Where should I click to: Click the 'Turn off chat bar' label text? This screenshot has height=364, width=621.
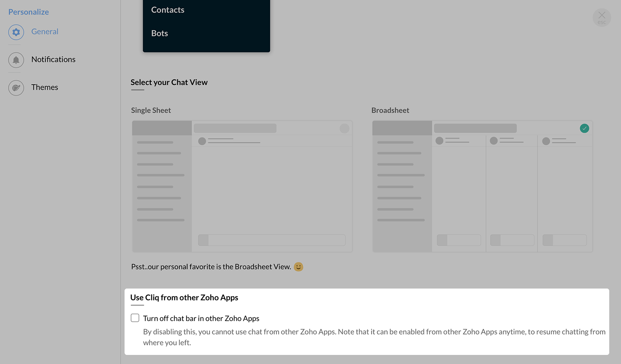pyautogui.click(x=201, y=318)
